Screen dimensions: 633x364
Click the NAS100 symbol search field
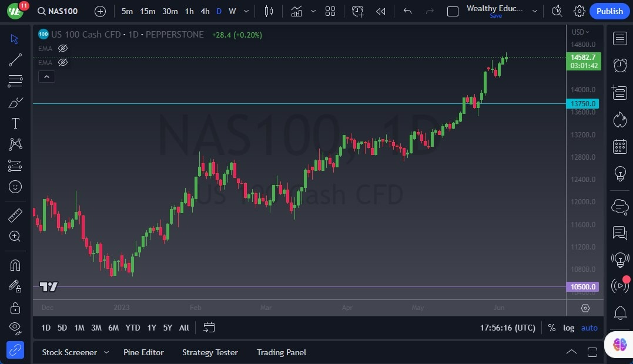58,11
